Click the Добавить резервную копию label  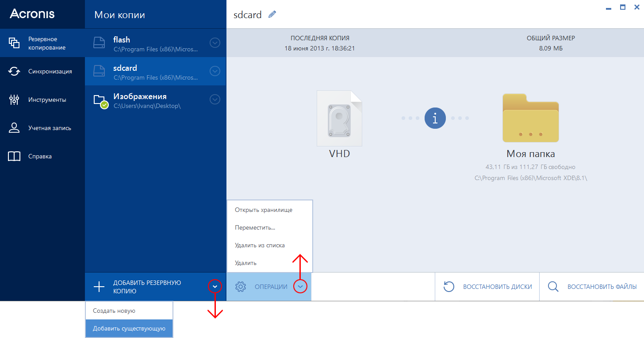(147, 287)
